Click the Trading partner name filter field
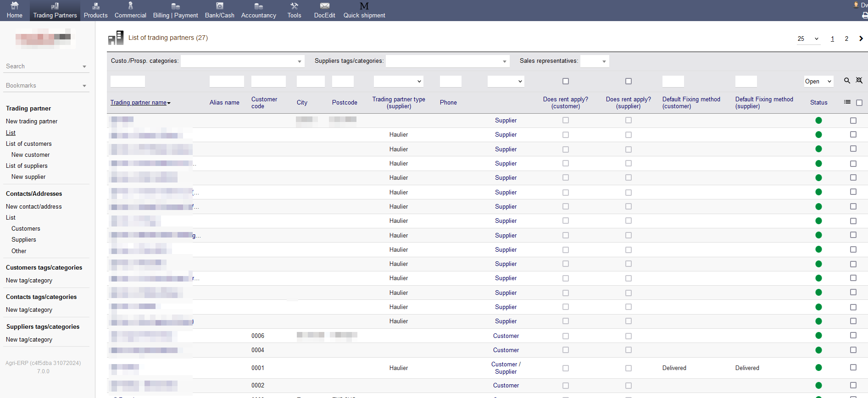The width and height of the screenshot is (868, 398). (128, 81)
